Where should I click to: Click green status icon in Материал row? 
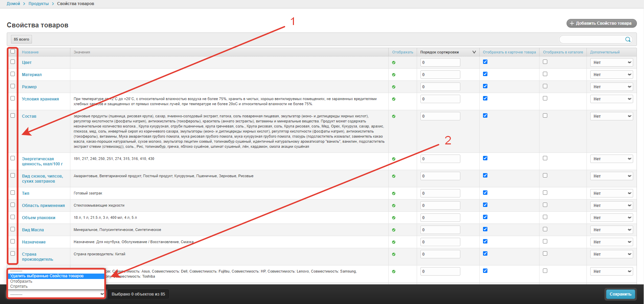394,75
